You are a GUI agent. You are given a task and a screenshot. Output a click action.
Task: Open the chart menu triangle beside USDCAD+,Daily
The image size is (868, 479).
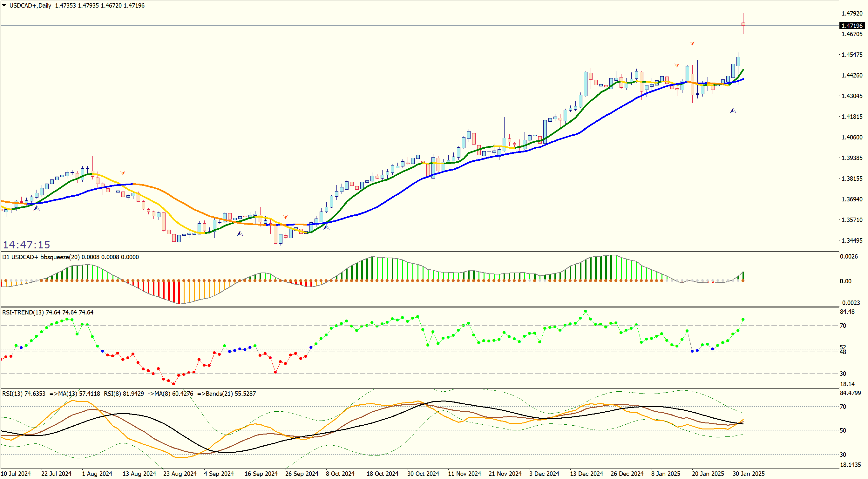point(4,5)
